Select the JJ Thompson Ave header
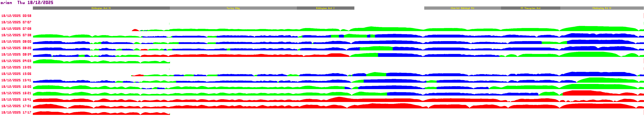 pyautogui.click(x=530, y=8)
